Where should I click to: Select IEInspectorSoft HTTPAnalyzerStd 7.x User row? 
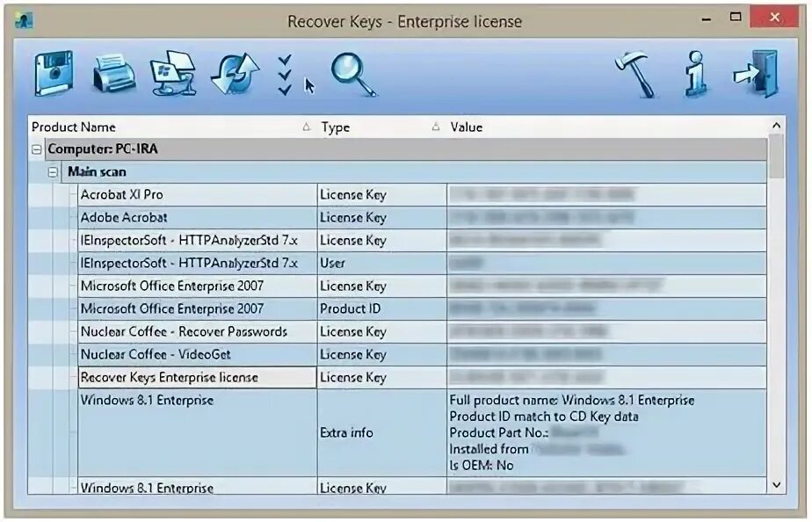tap(422, 263)
